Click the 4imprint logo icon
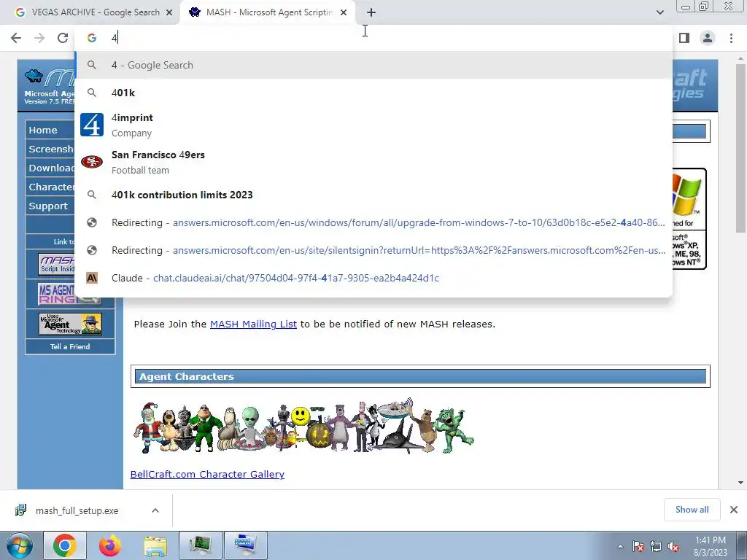This screenshot has width=747, height=560. 92,125
